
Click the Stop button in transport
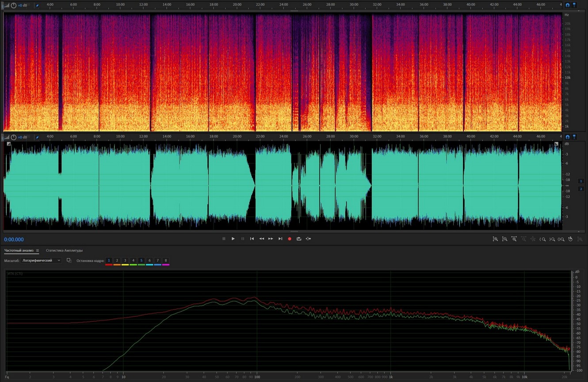224,239
